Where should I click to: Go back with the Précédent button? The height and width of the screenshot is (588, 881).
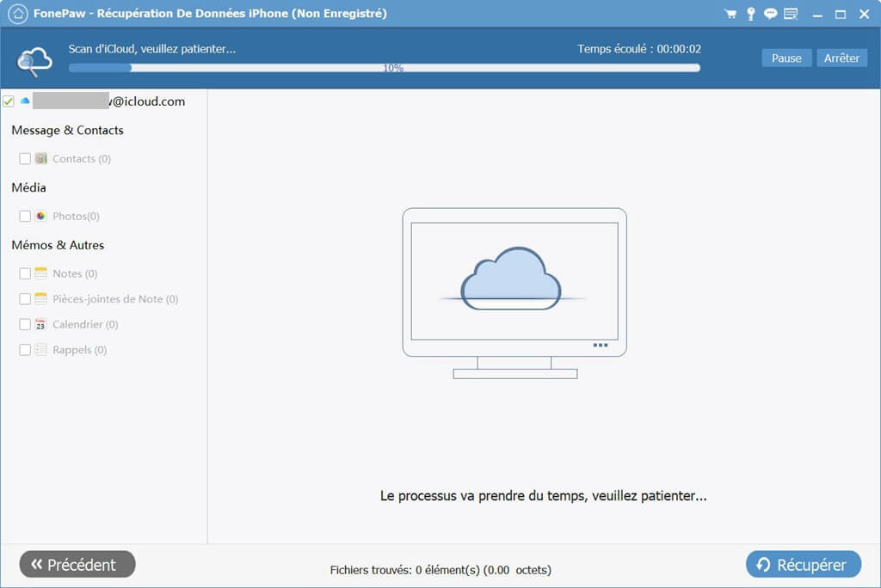pos(77,564)
